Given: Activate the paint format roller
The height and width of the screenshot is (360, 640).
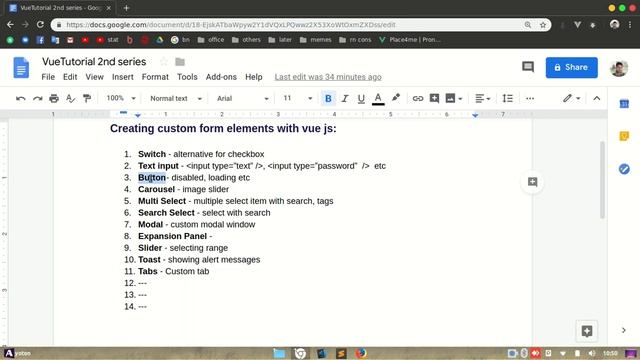Looking at the screenshot, I should [87, 98].
